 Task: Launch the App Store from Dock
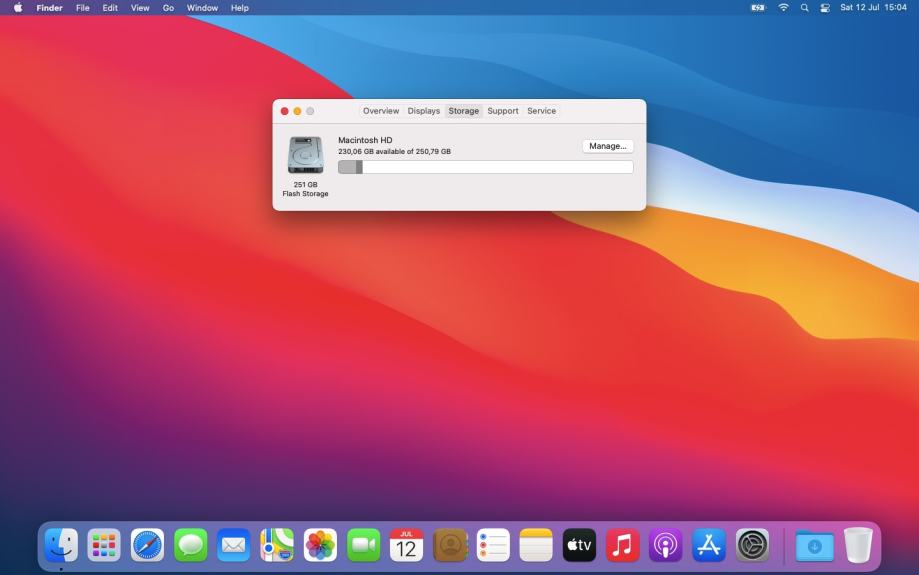click(x=709, y=545)
